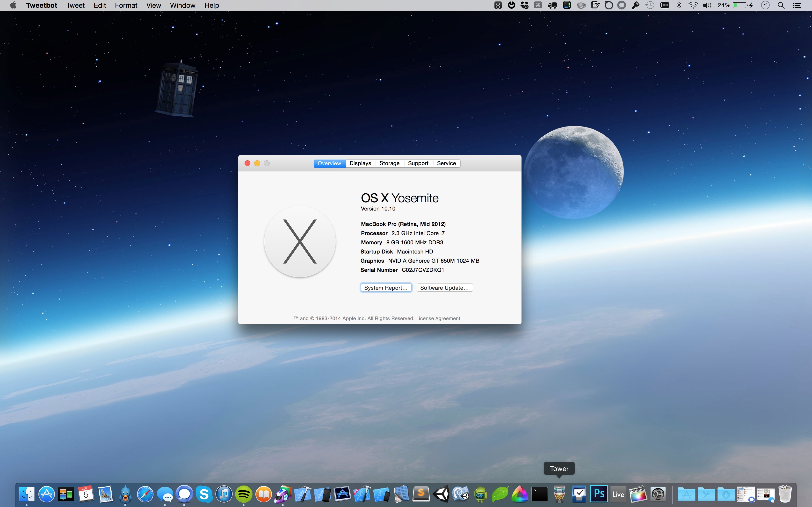Switch to the Displays tab

click(360, 163)
